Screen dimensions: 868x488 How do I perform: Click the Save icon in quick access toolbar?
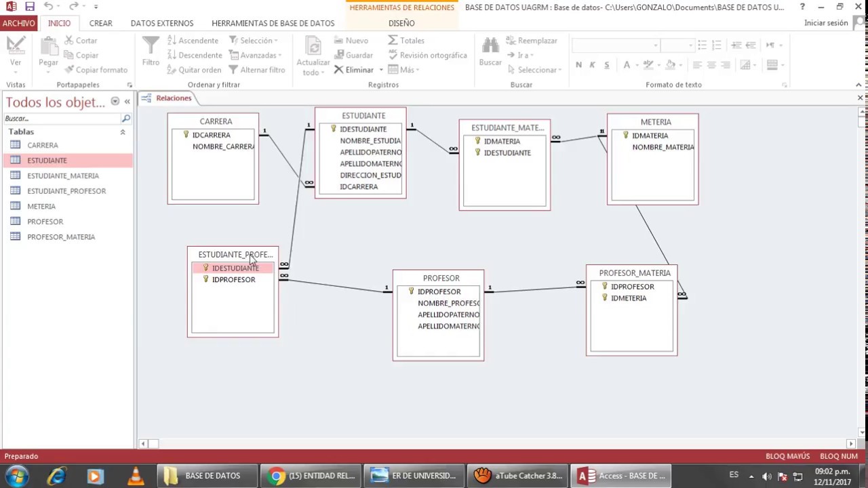(x=29, y=7)
